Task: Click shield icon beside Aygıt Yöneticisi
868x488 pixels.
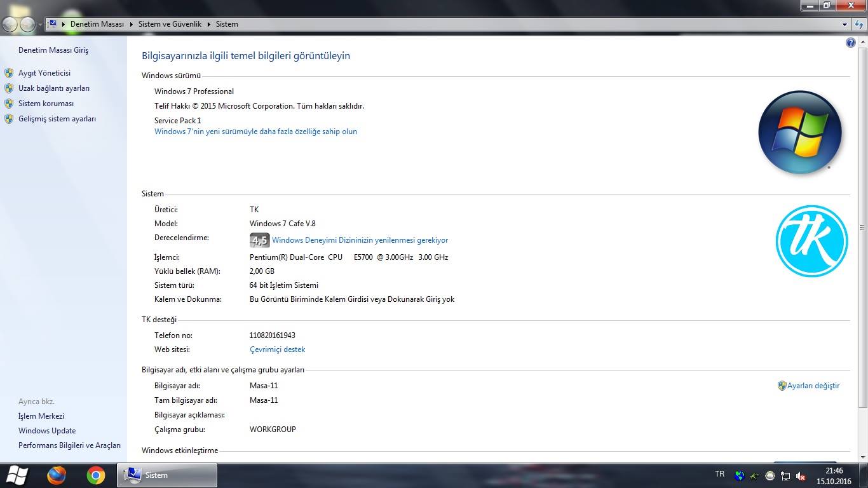Action: click(x=9, y=73)
